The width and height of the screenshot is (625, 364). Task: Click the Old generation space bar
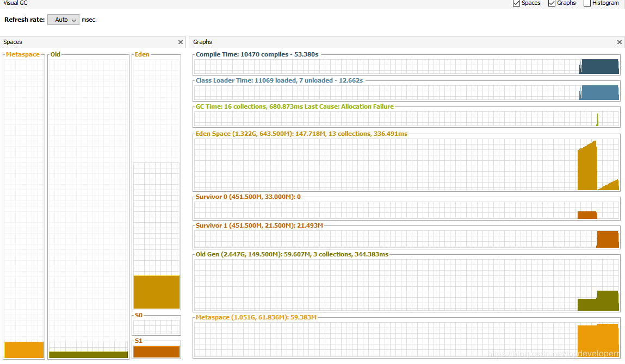(88, 354)
